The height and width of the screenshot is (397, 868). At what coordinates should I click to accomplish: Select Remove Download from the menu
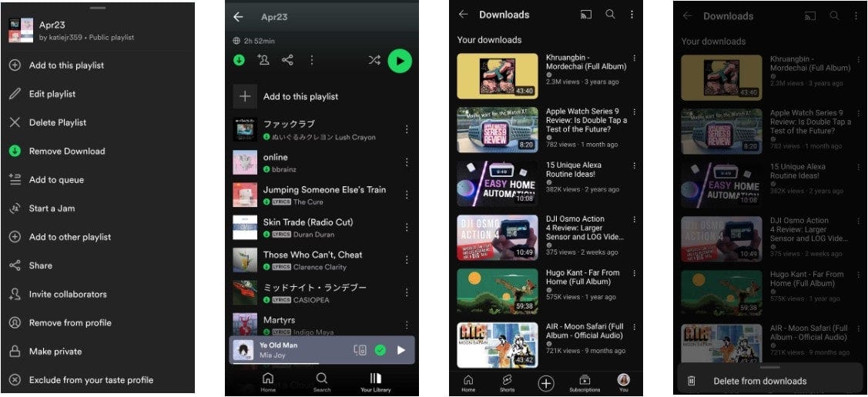point(67,152)
